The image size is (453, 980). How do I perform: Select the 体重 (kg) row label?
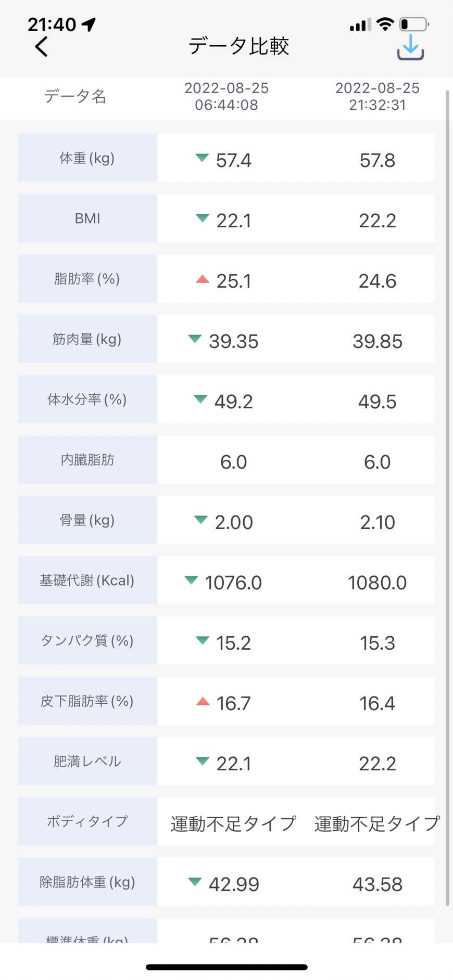click(87, 158)
